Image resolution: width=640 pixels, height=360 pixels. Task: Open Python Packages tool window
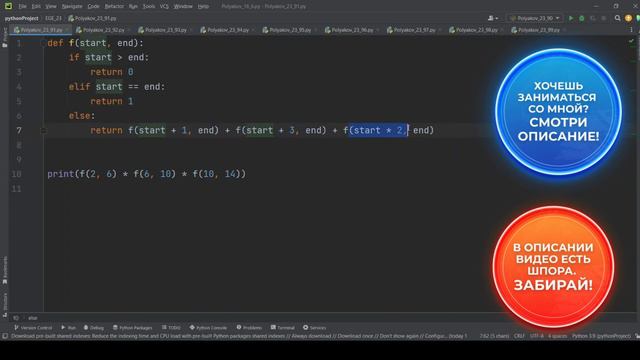click(132, 328)
